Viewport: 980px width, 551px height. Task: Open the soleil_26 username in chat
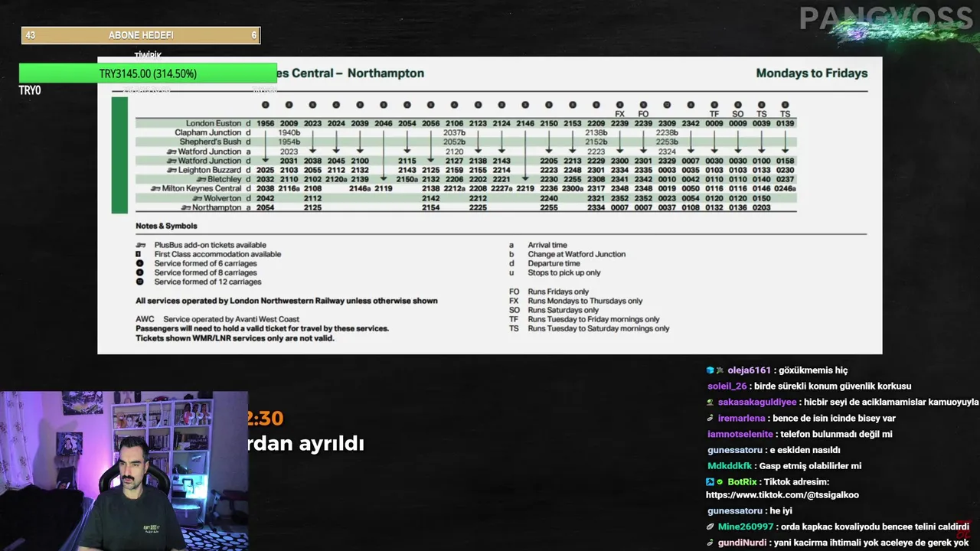pos(727,386)
